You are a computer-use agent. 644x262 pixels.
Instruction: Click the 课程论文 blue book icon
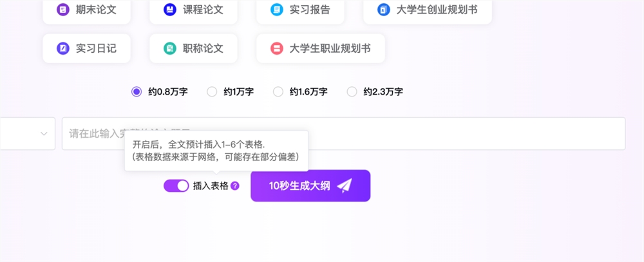(x=169, y=10)
